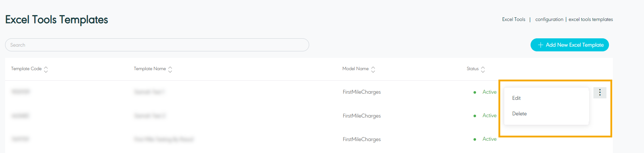Screen dimensions: 644x153
Task: Click the Active status in the second row
Action: click(x=489, y=115)
